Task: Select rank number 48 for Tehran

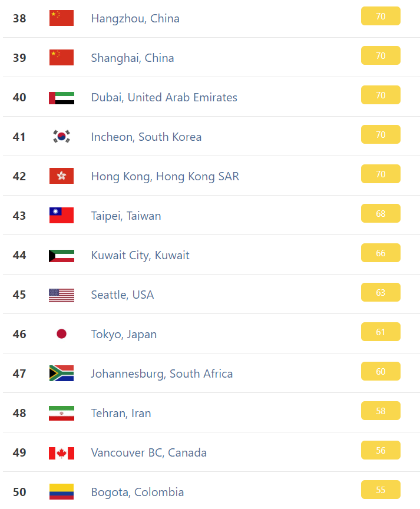Action: (x=19, y=413)
